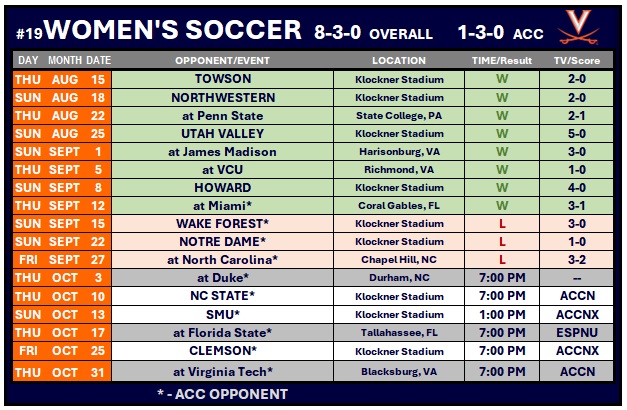This screenshot has height=410, width=627.
Task: Click the 1:00 PM time for SMU
Action: pyautogui.click(x=502, y=314)
